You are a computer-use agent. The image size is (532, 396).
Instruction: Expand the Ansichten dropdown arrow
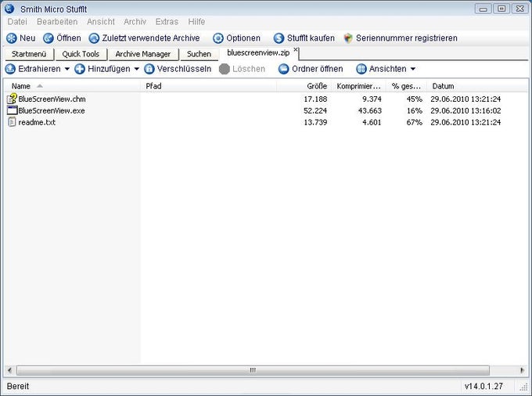[x=413, y=69]
